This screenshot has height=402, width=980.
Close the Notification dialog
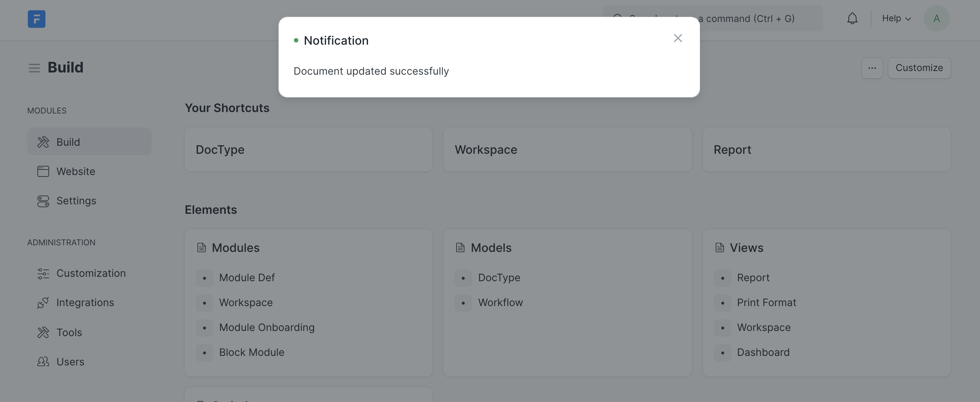678,38
